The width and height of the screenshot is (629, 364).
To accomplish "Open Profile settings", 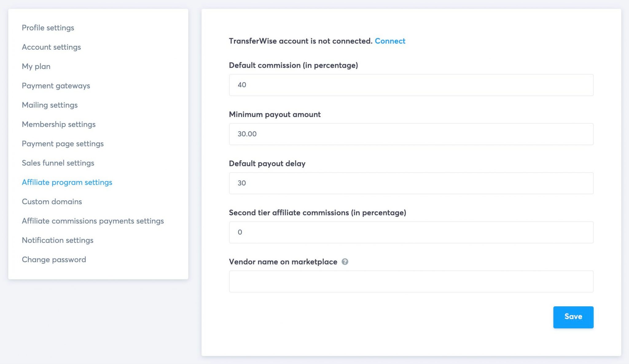I will [x=48, y=28].
